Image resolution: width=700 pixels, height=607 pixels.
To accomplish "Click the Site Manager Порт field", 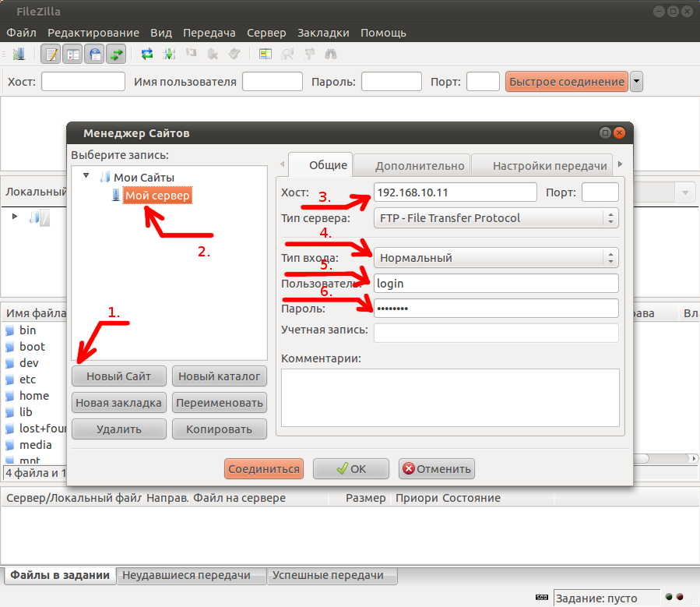I will pyautogui.click(x=600, y=192).
